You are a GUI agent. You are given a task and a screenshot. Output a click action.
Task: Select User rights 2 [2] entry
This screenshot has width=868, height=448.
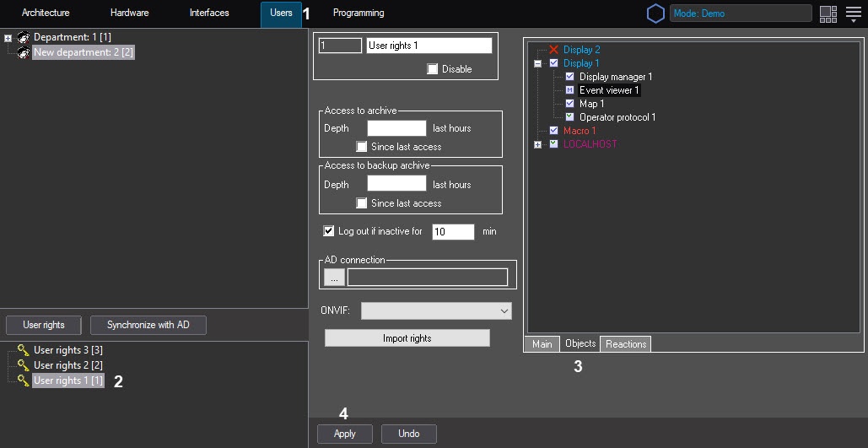[68, 365]
